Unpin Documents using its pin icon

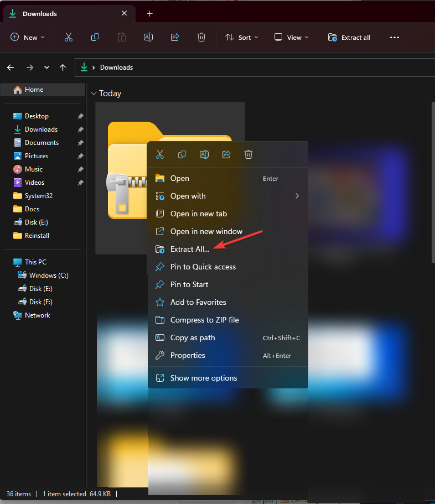(x=80, y=143)
